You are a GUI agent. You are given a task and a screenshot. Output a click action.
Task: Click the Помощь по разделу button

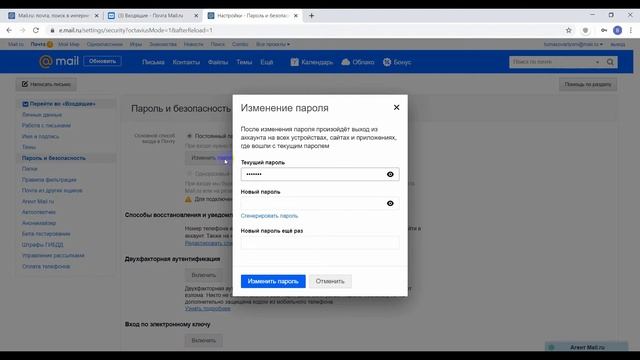tap(588, 84)
